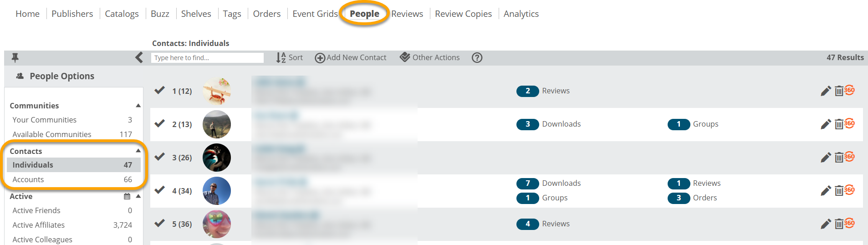Delete contact 2 (13) using the trash icon
The image size is (868, 245).
[839, 124]
